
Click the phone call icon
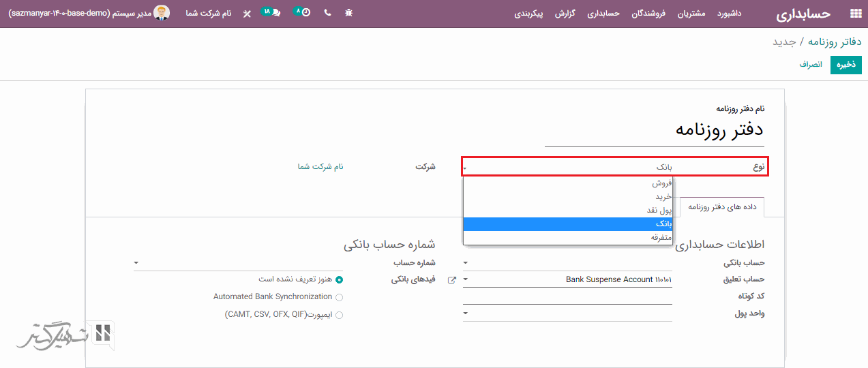click(x=327, y=13)
